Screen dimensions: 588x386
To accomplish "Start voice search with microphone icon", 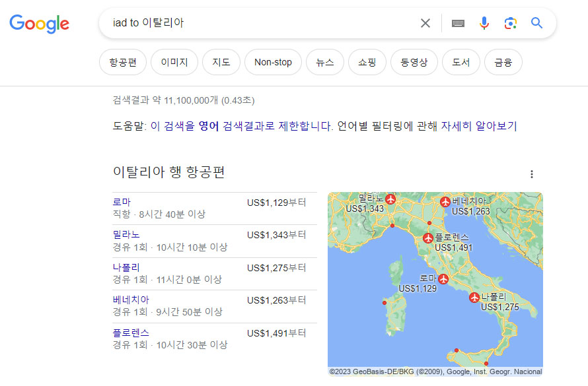I will tap(484, 23).
